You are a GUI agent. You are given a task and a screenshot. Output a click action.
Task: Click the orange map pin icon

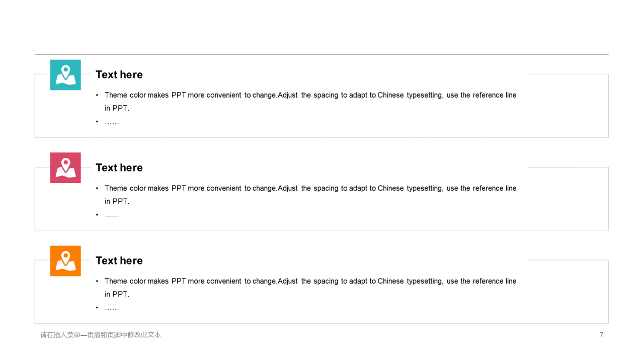pos(65,261)
